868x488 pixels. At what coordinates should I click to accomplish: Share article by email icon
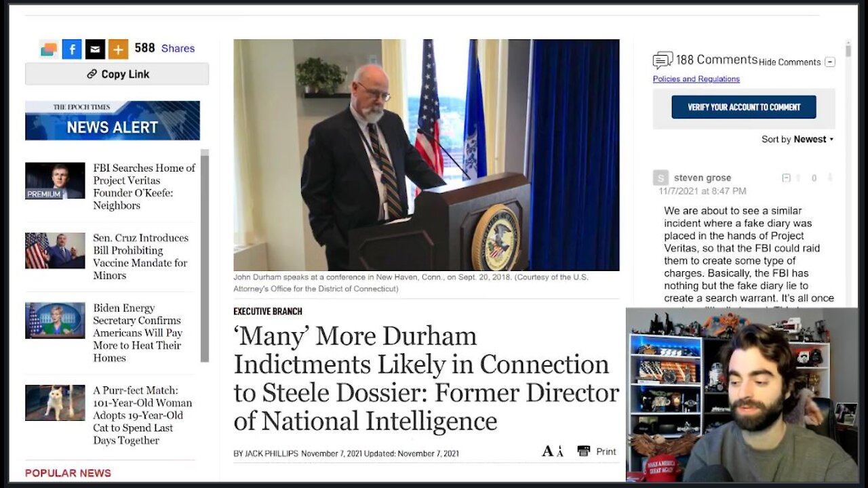click(95, 49)
